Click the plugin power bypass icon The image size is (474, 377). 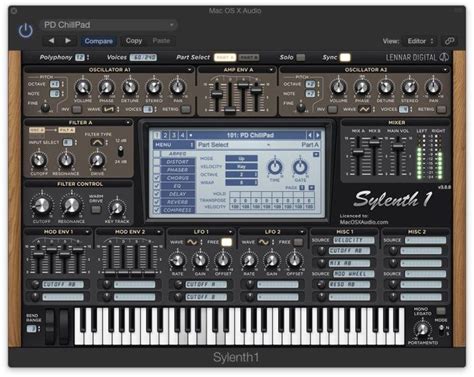point(25,30)
